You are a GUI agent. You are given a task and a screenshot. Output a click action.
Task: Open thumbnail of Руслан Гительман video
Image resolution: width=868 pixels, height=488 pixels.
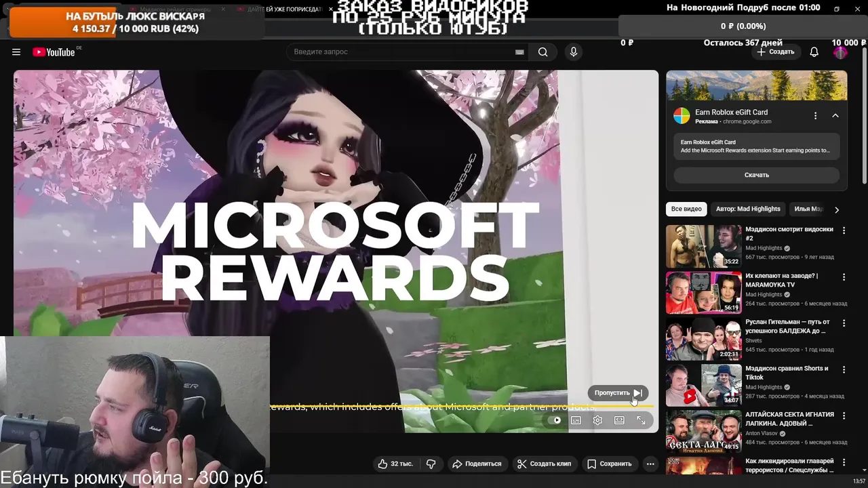point(704,340)
